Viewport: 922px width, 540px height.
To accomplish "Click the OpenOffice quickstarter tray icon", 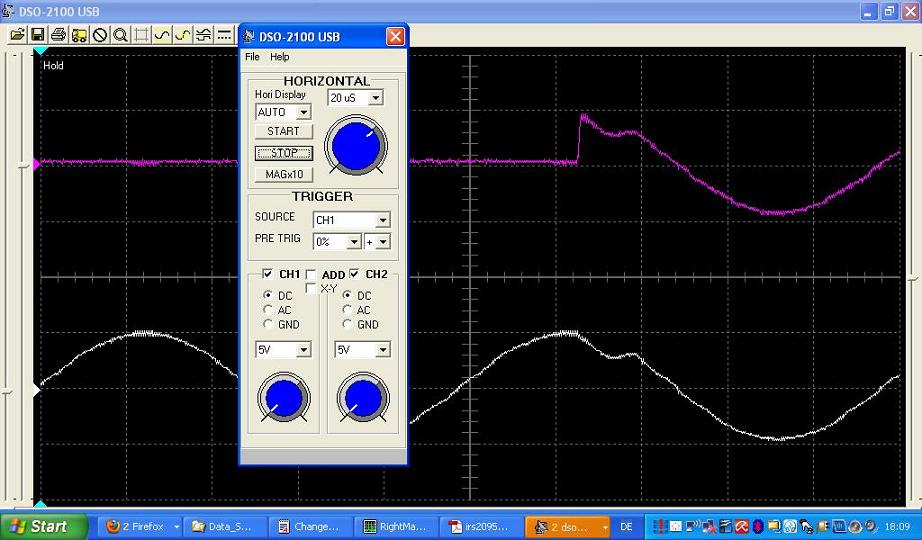I will (x=726, y=526).
